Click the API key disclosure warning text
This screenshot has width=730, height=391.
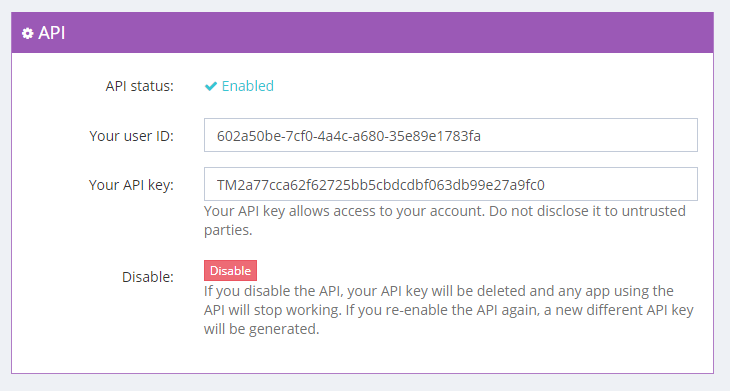(x=445, y=220)
